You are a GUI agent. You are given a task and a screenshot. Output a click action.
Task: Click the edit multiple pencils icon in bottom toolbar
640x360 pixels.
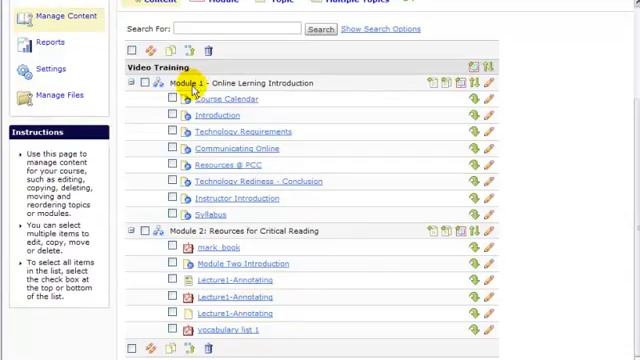click(x=151, y=348)
